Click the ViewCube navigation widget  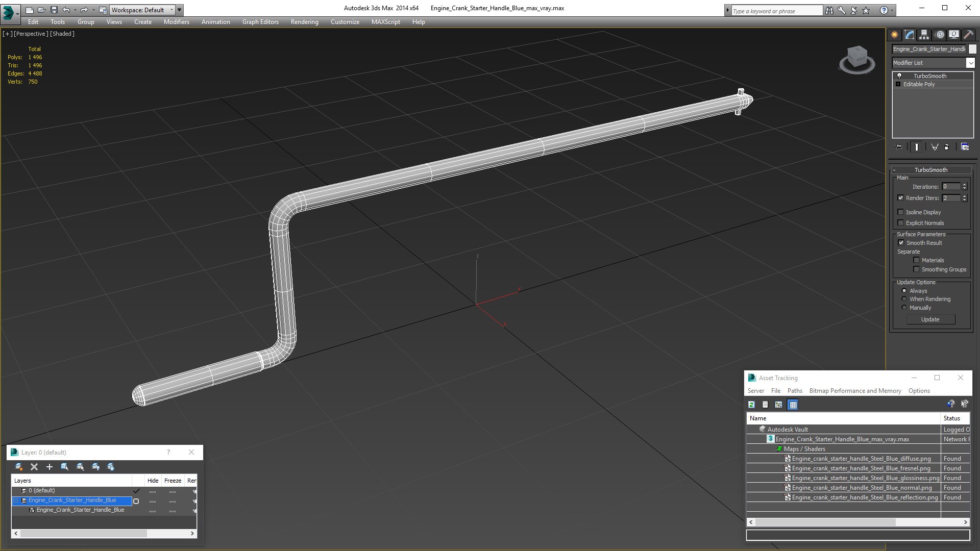[x=857, y=59]
